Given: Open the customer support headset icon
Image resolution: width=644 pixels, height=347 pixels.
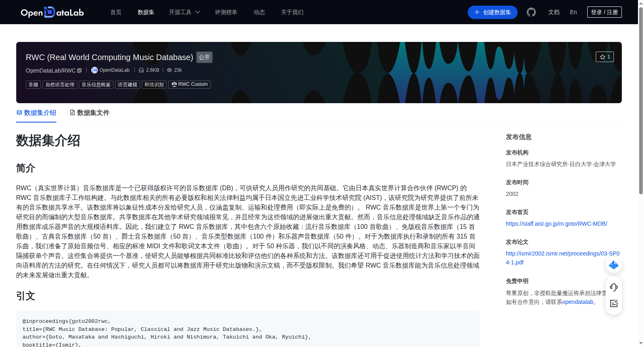Looking at the screenshot, I should pyautogui.click(x=614, y=287).
